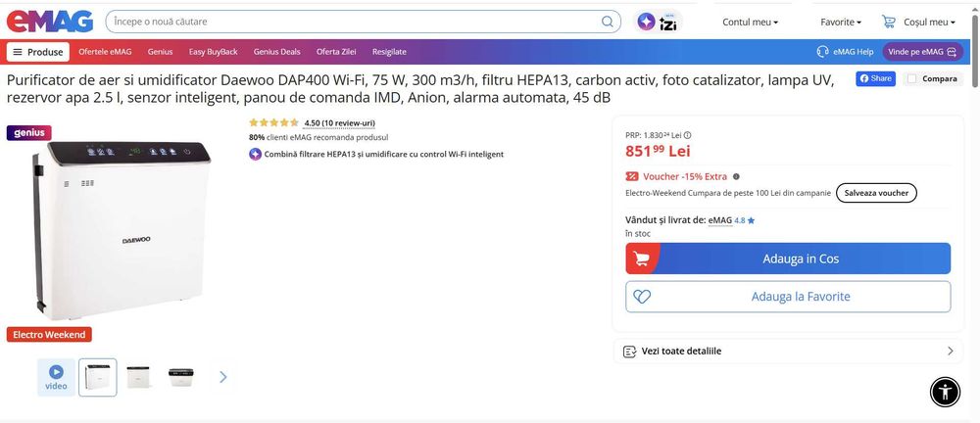Tick the Compara checkbox
Viewport: 980px width, 423px height.
[911, 78]
